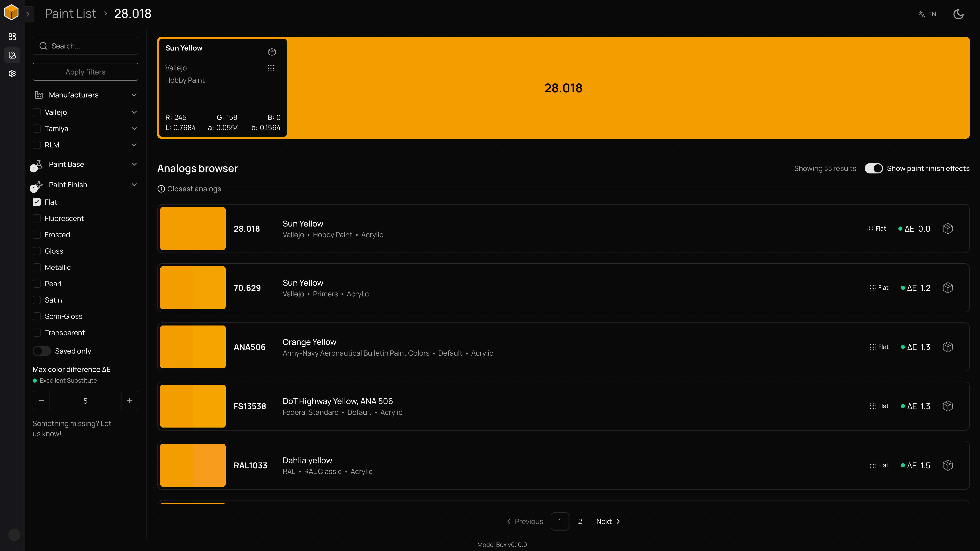Enable the Saved only toggle

(x=42, y=351)
